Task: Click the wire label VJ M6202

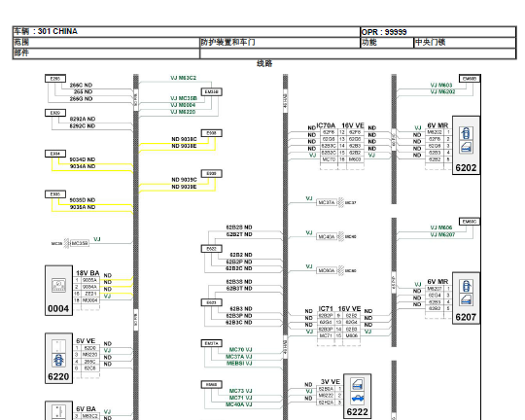Action: pos(442,91)
